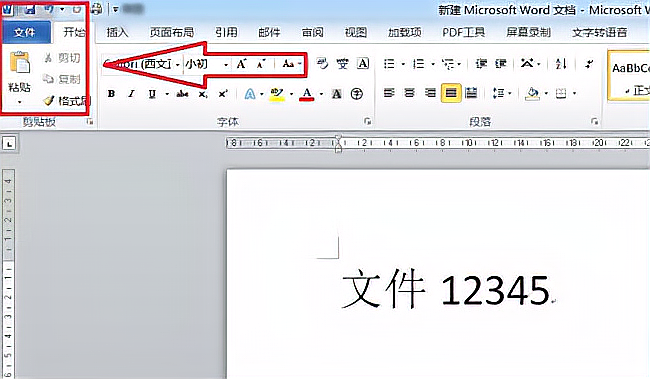
Task: Click the large 粘贴 paste clipboard icon
Action: tap(19, 63)
